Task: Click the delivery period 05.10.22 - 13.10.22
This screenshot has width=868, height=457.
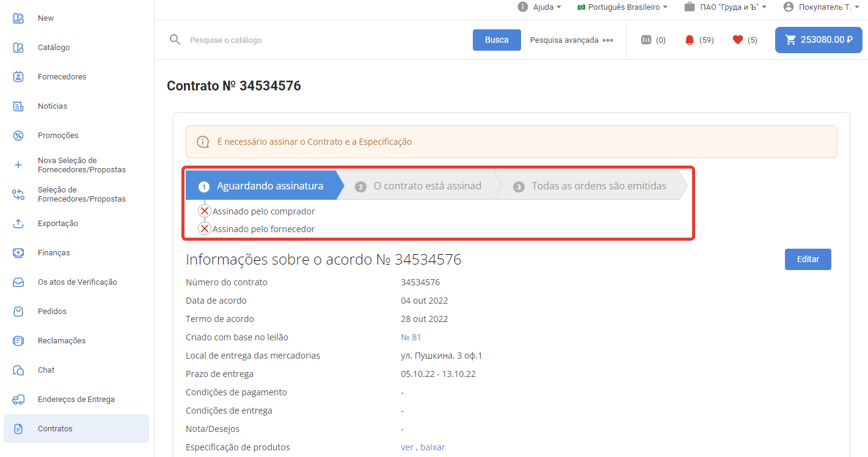Action: pyautogui.click(x=438, y=374)
